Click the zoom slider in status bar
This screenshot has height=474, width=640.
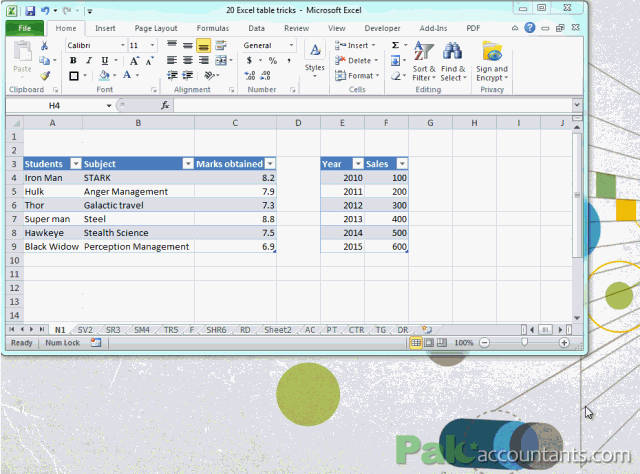point(524,343)
